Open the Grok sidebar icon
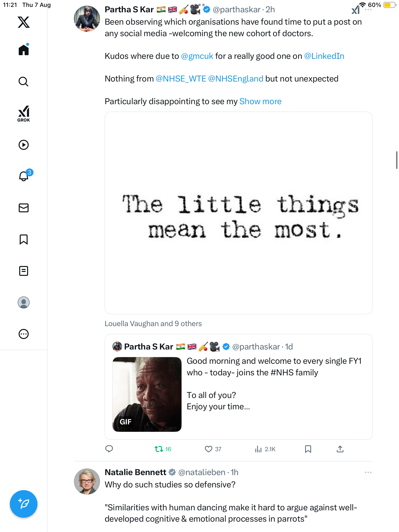This screenshot has height=532, width=399. (24, 114)
